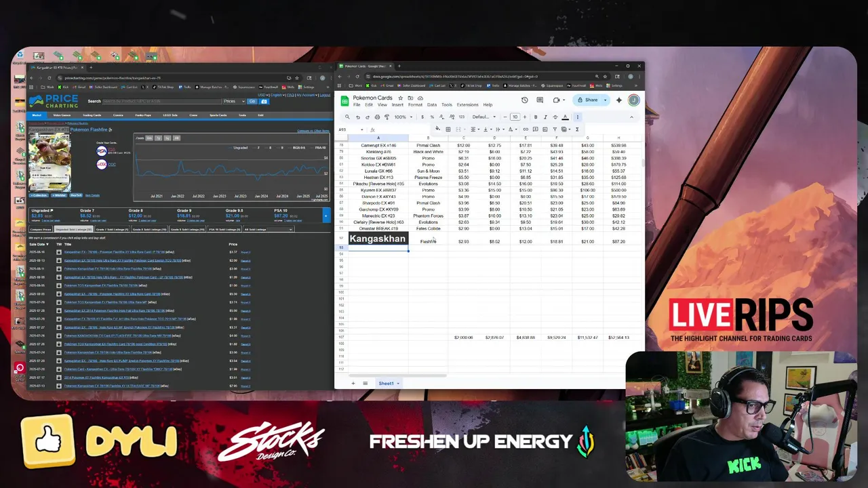
Task: Apply percent format in Sheets toolbar
Action: click(x=432, y=117)
